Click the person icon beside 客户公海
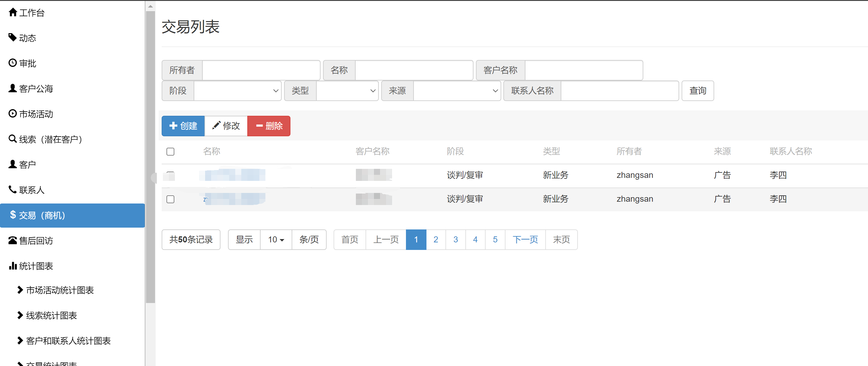 [12, 88]
